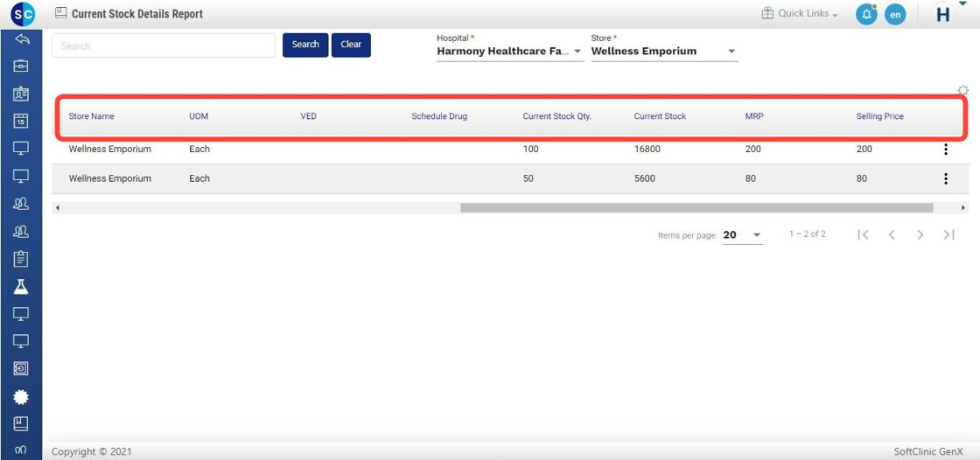980x460 pixels.
Task: Open the laboratory flask sidebar icon
Action: (21, 286)
